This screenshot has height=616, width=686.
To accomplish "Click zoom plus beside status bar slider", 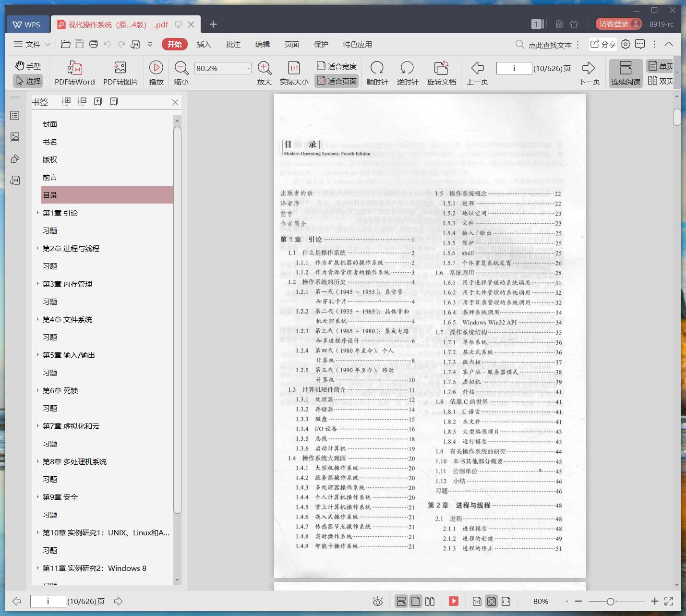I will 654,601.
